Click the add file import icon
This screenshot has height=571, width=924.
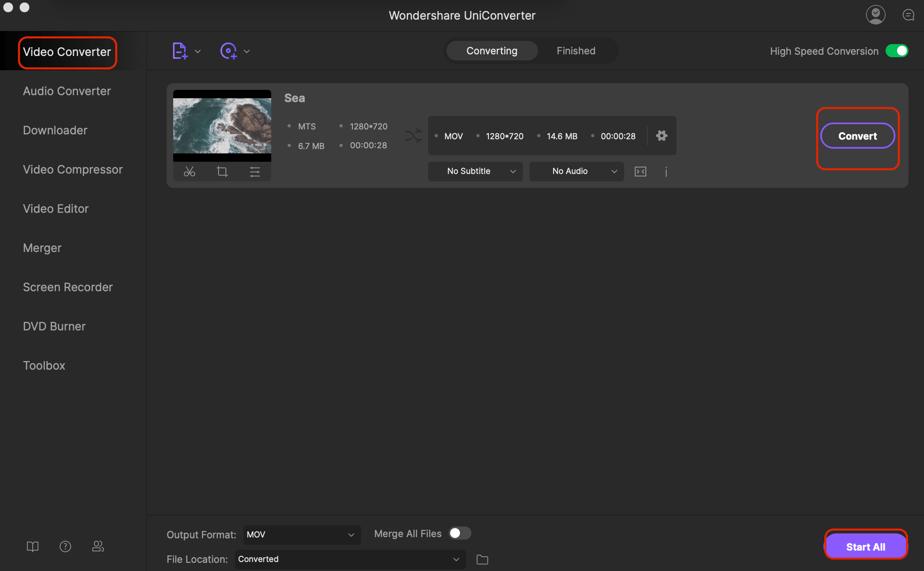click(x=179, y=51)
